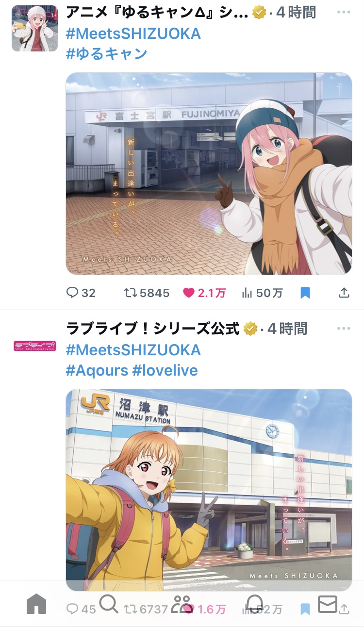364x628 pixels.
Task: Share the Yuru Camp post
Action: 344,293
